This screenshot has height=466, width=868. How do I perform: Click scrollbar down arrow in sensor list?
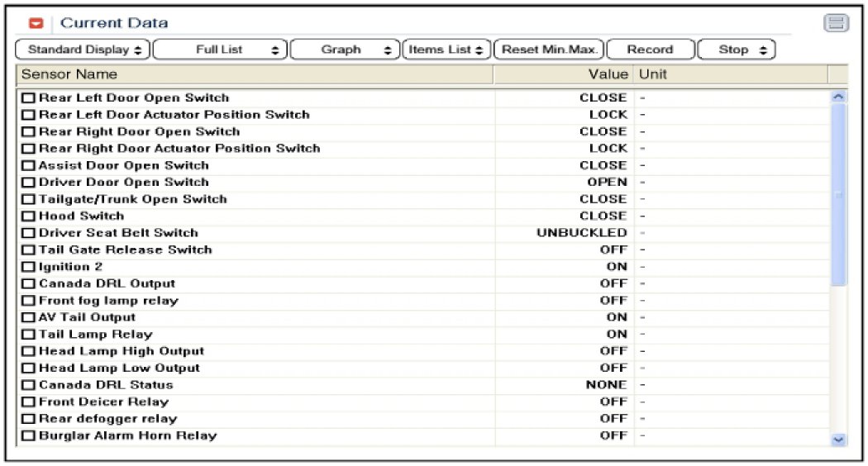tap(839, 440)
